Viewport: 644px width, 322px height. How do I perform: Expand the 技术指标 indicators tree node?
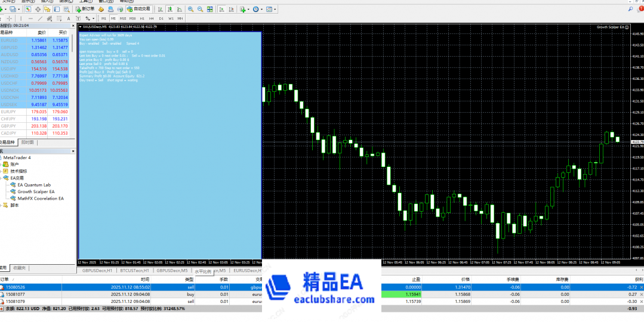(2, 171)
